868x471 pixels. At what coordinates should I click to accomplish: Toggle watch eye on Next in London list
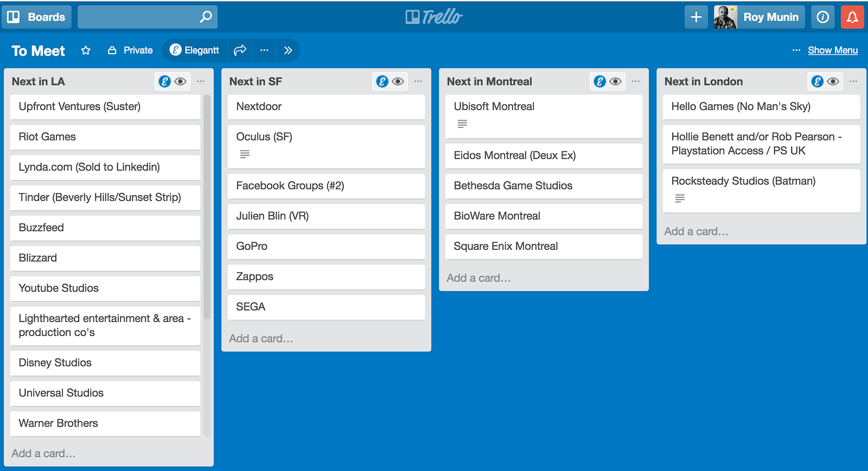click(x=833, y=81)
